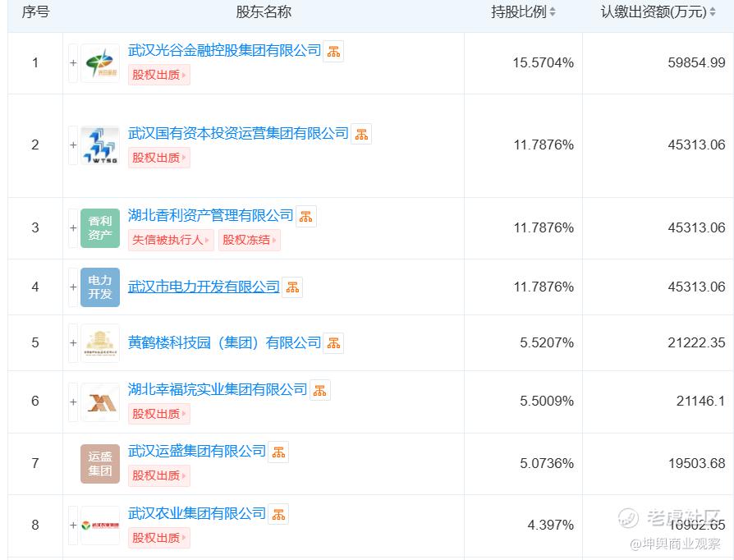Viewport: 734px width, 560px height.
Task: Open 湖北幸福垸实业集团有限公司 link
Action: coord(218,389)
